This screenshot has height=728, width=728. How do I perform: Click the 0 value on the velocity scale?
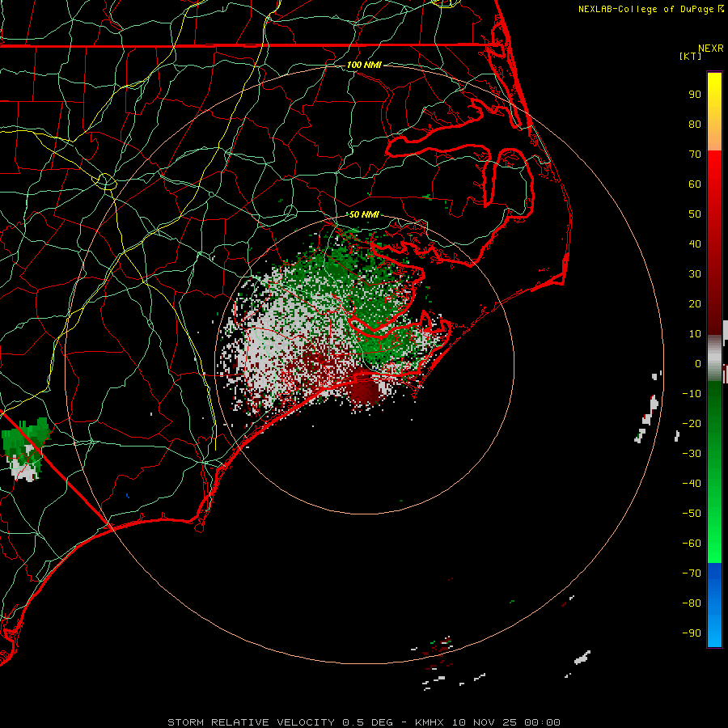(698, 363)
